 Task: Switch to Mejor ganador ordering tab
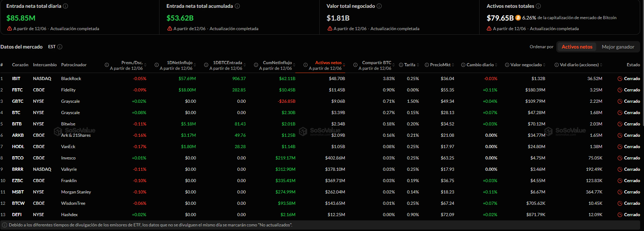(x=618, y=47)
